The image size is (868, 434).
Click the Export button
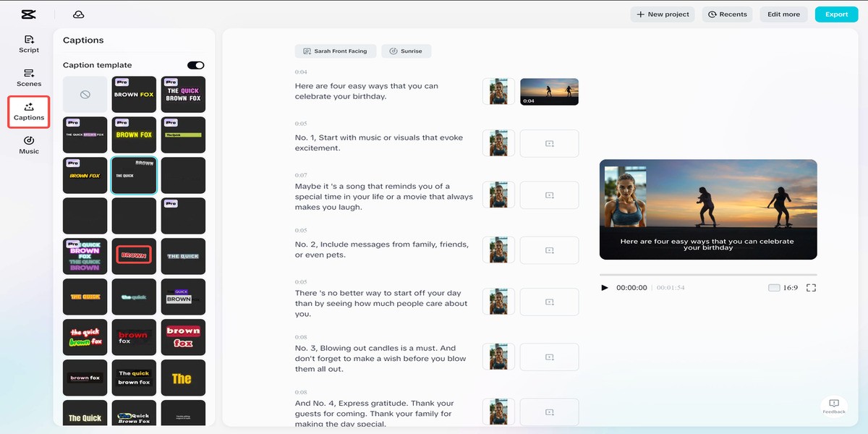point(836,14)
